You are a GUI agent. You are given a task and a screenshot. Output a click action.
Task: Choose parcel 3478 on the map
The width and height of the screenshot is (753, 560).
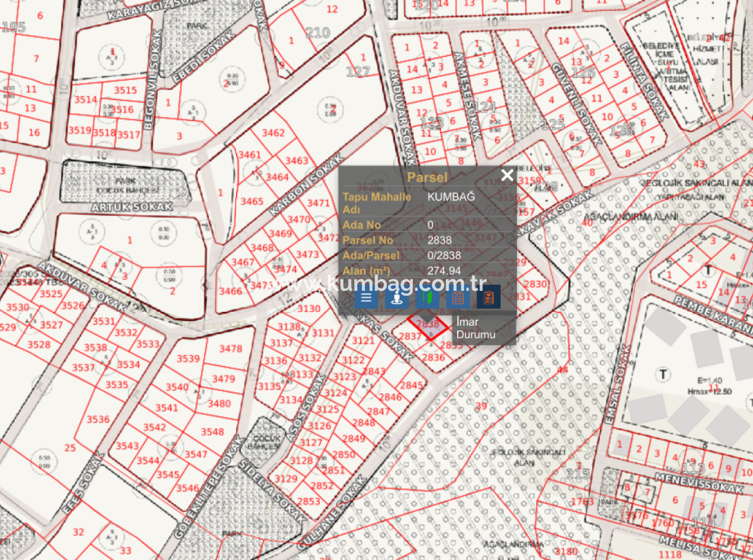(231, 349)
